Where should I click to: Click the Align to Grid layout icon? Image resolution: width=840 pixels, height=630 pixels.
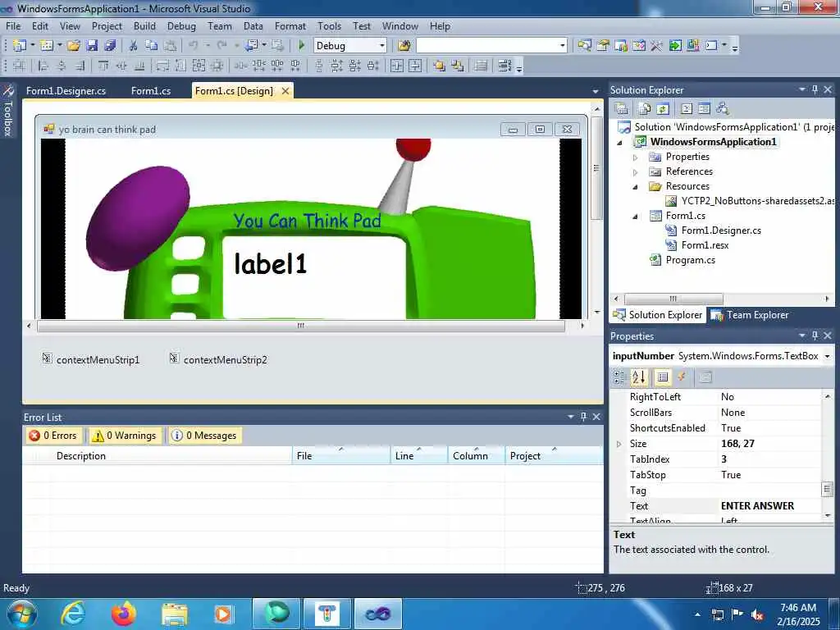20,66
